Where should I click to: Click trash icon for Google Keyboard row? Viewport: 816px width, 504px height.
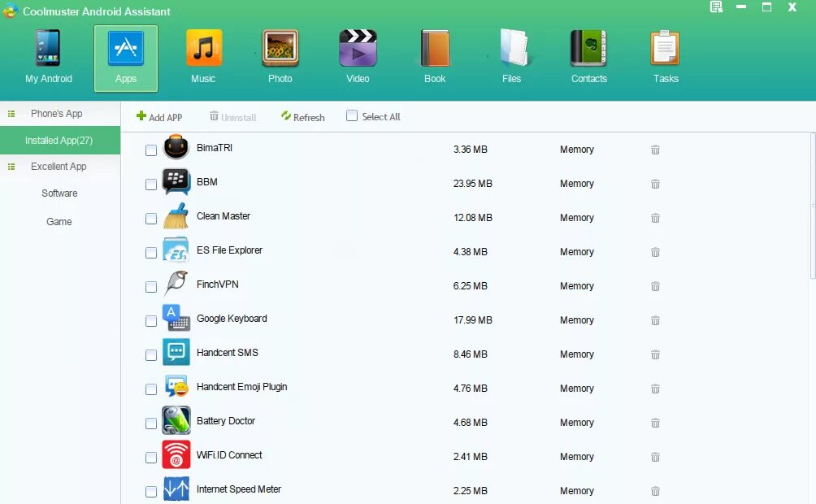[655, 320]
